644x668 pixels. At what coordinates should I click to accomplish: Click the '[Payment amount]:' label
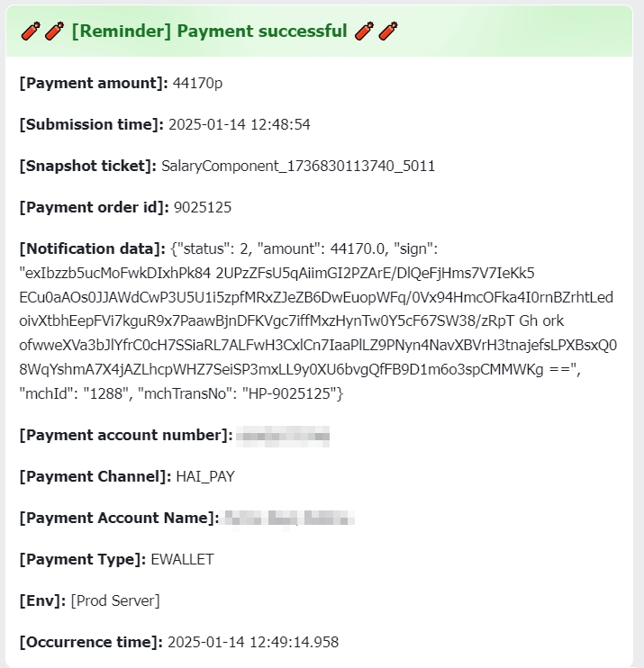94,83
